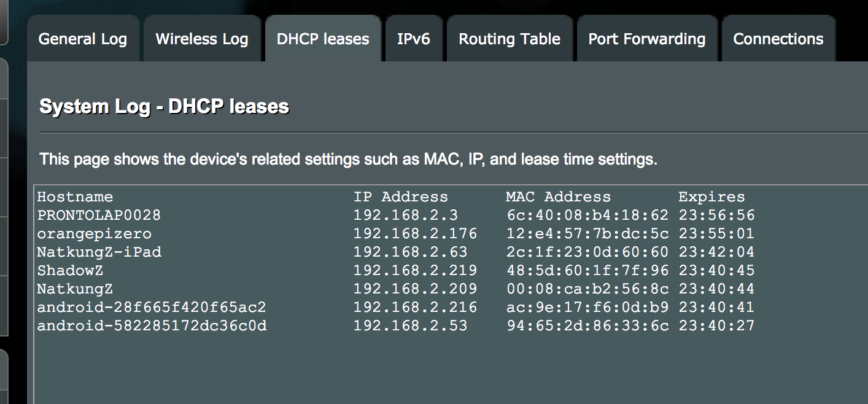
Task: Click the Hostname column header
Action: click(x=75, y=197)
